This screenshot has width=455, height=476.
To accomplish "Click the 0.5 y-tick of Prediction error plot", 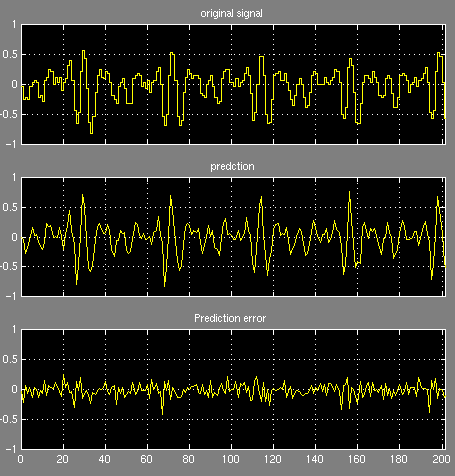I will (x=10, y=359).
